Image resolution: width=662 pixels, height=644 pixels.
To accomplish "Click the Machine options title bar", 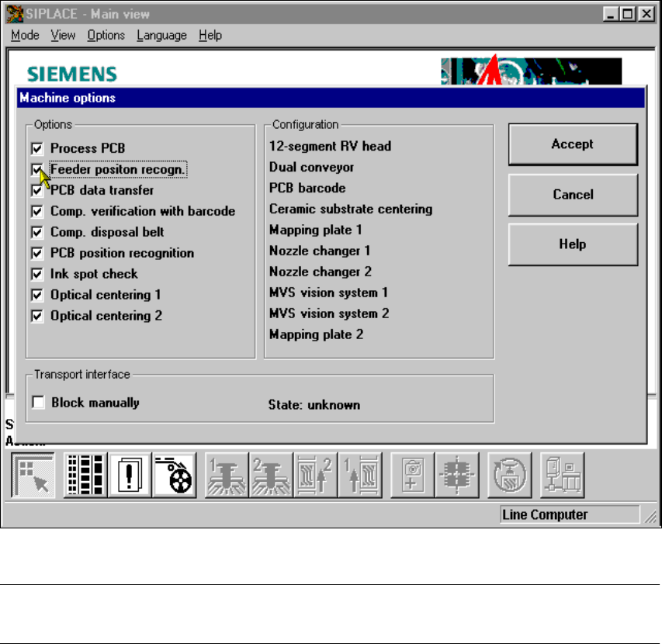I will [x=331, y=98].
